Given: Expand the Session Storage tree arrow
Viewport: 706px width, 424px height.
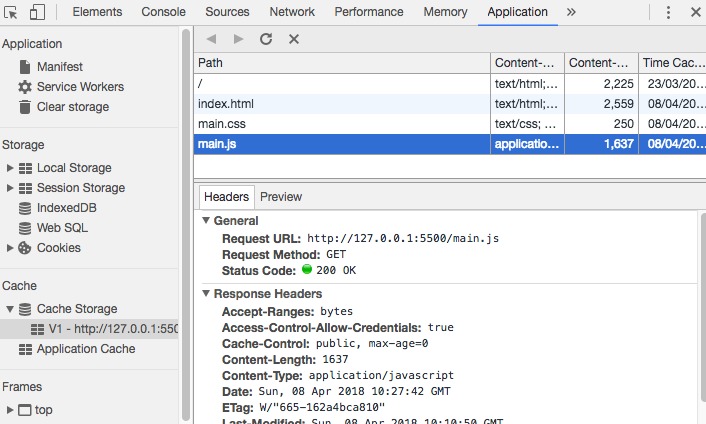Looking at the screenshot, I should pos(9,188).
